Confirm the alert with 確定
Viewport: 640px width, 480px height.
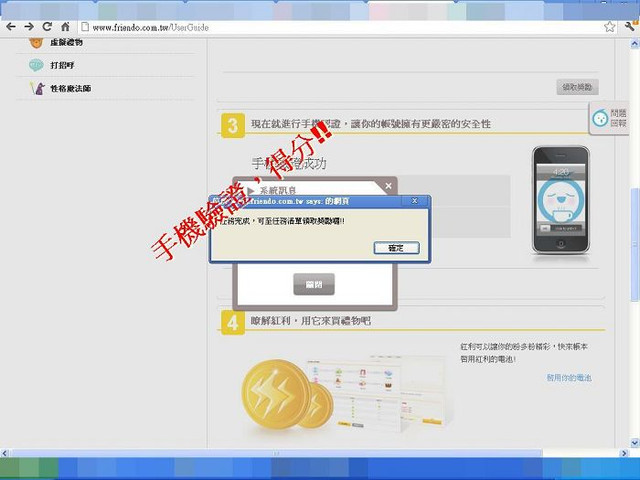pos(396,248)
